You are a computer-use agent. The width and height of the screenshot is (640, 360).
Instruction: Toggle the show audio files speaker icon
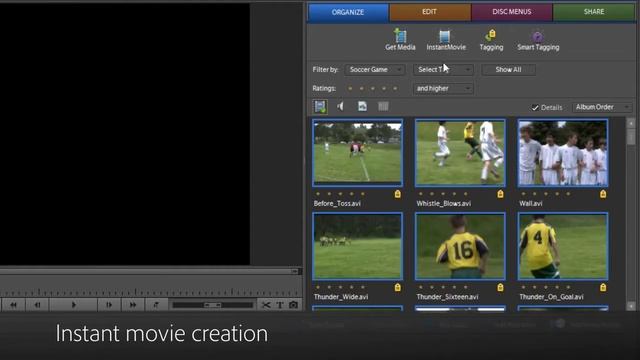(x=340, y=107)
